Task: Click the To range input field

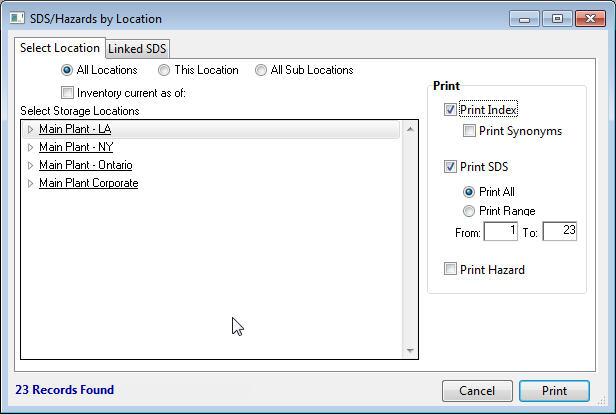Action: click(x=560, y=231)
